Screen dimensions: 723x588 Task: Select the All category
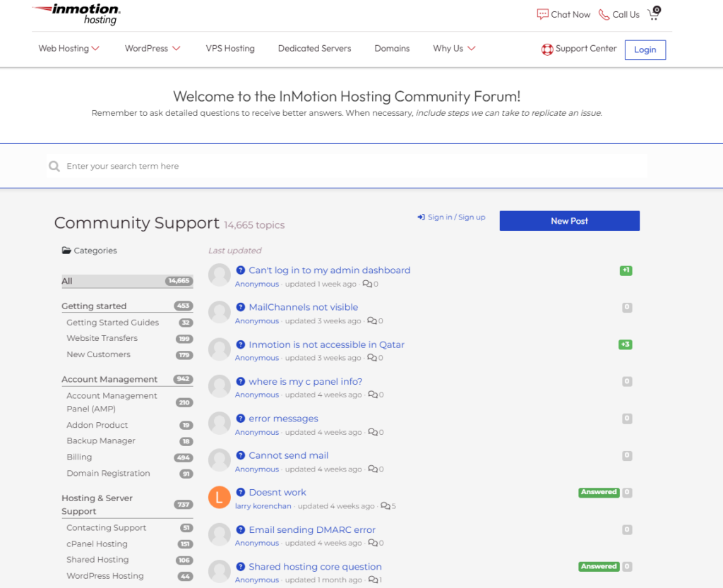point(127,281)
